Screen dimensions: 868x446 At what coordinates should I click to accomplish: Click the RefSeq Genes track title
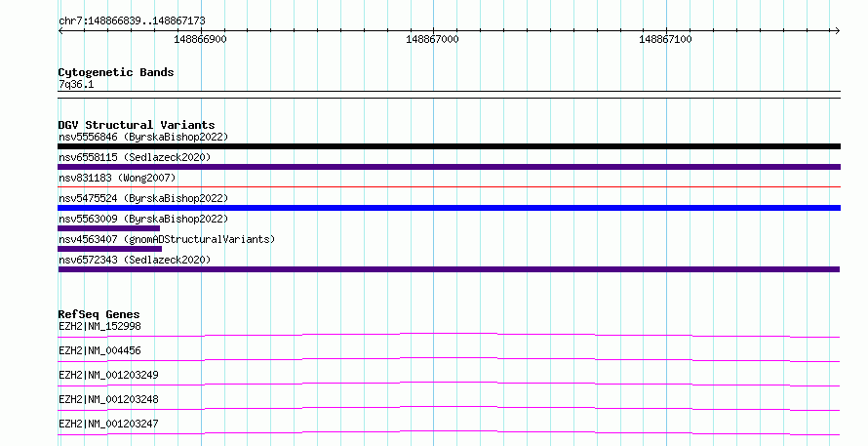pos(99,314)
